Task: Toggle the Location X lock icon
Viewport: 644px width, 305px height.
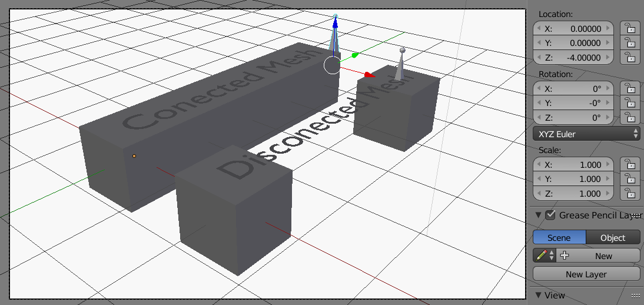Action: (629, 28)
